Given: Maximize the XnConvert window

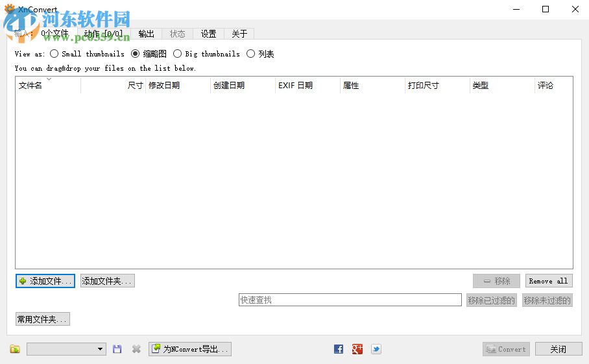Looking at the screenshot, I should (546, 9).
